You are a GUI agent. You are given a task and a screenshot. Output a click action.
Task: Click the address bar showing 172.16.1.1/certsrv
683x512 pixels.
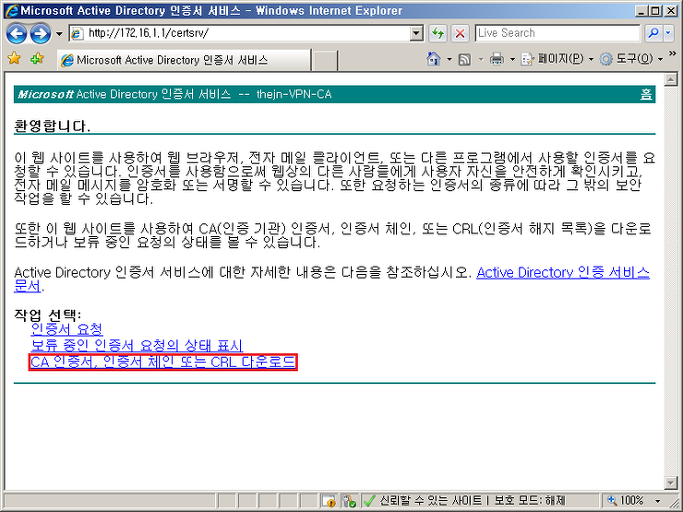tap(240, 33)
